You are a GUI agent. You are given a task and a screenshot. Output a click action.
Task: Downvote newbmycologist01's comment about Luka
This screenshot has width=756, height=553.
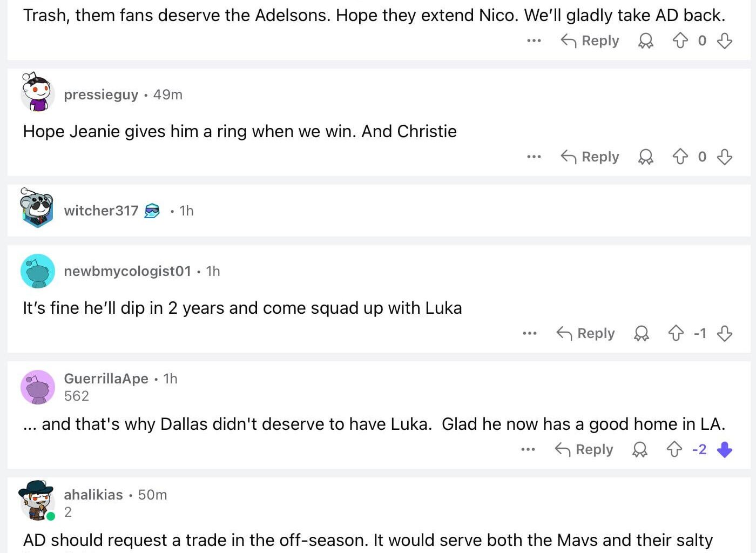[x=725, y=333]
